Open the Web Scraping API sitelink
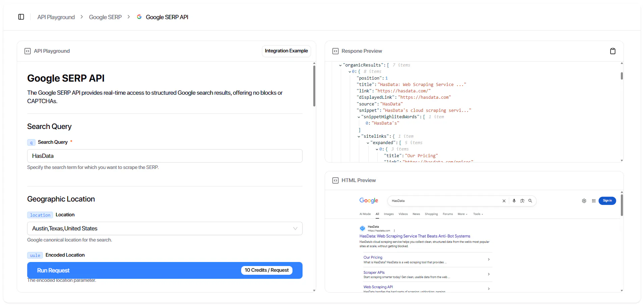Viewport: 644px width, 306px height. click(378, 287)
